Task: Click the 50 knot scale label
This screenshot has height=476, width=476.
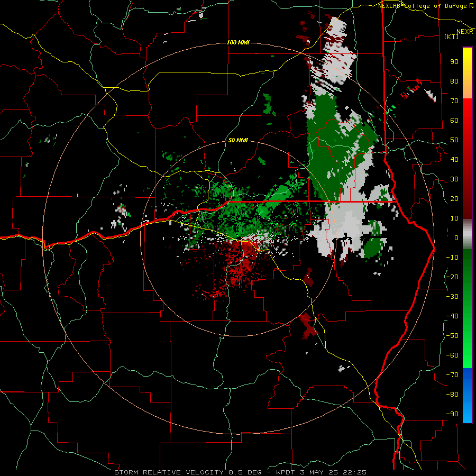Action: [x=454, y=140]
